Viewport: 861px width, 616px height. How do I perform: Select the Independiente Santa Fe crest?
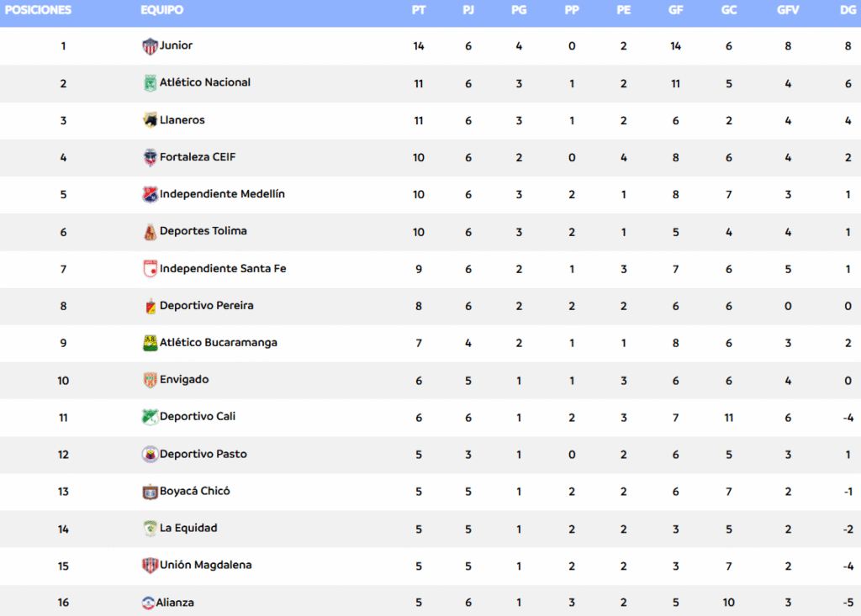(x=150, y=268)
